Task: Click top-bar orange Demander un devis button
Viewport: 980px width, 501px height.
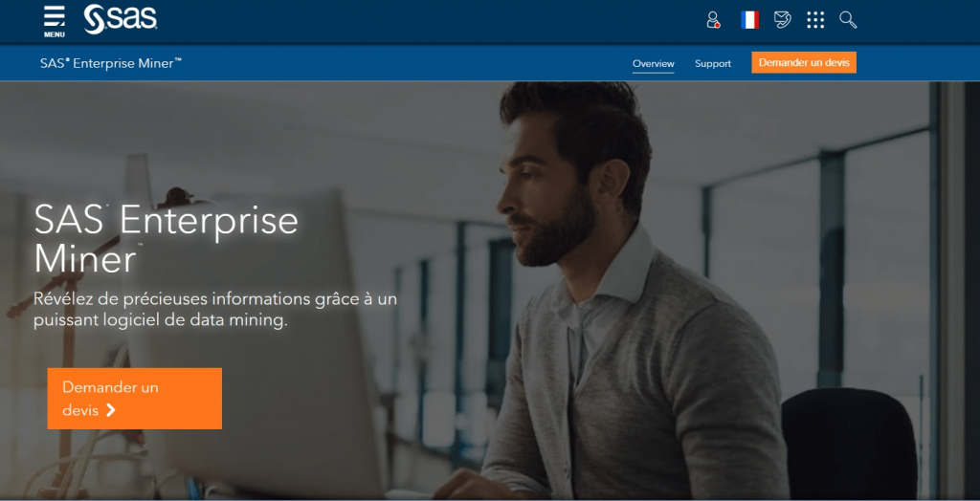Action: pos(803,62)
